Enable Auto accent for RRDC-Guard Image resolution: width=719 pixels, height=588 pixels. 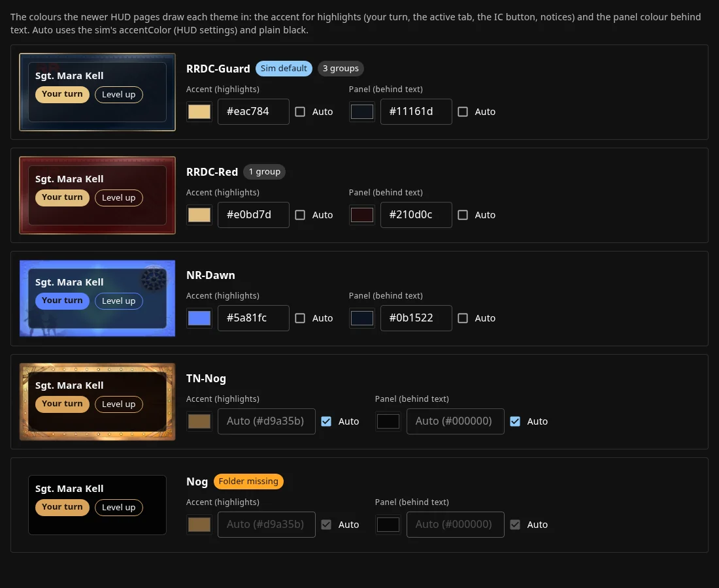pos(300,112)
